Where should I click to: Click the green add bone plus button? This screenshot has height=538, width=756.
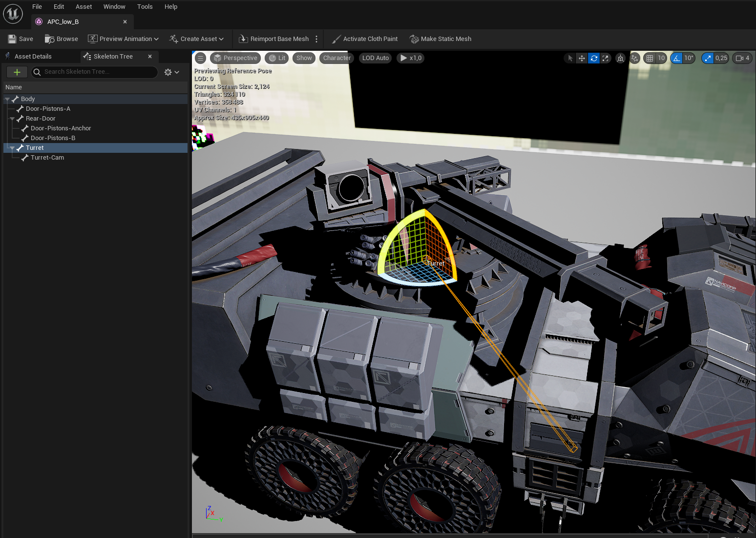coord(17,72)
